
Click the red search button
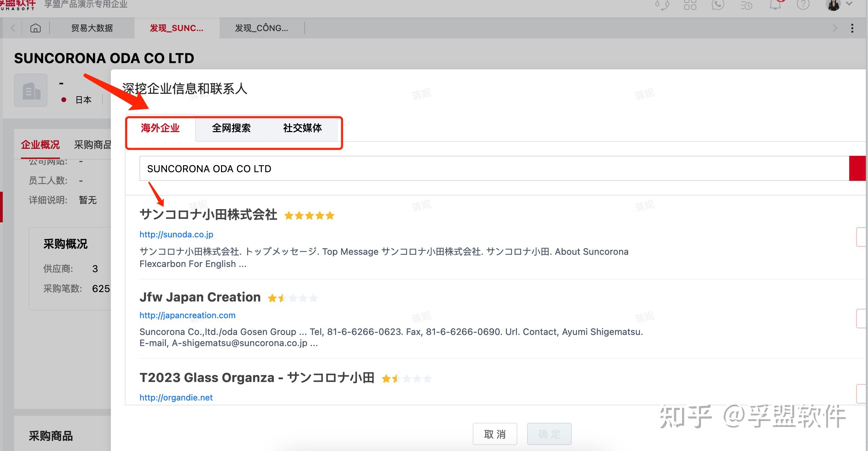point(858,168)
